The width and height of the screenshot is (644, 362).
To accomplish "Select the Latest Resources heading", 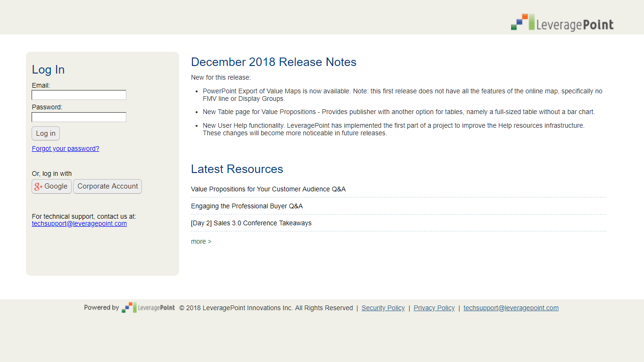I will click(x=237, y=169).
